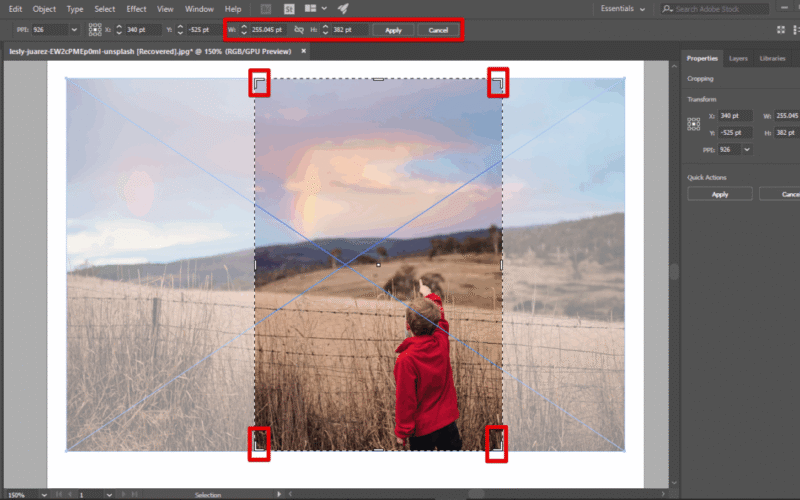
Task: Toggle the constrain proportions link icon
Action: click(x=299, y=30)
